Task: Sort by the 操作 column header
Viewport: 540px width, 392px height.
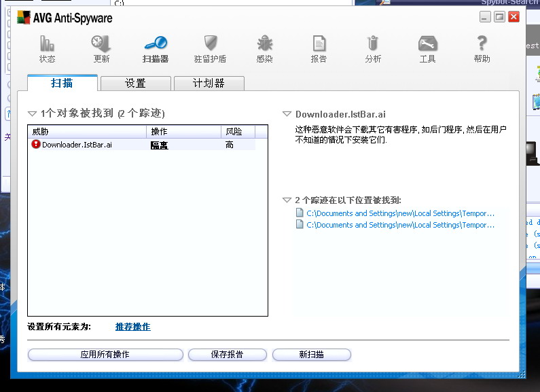Action: point(184,132)
